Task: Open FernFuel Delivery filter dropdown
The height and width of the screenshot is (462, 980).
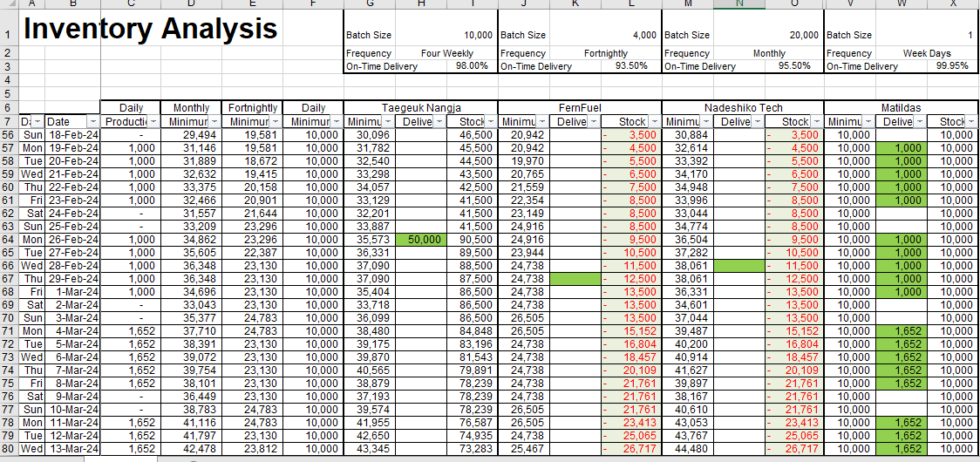Action: (x=594, y=121)
